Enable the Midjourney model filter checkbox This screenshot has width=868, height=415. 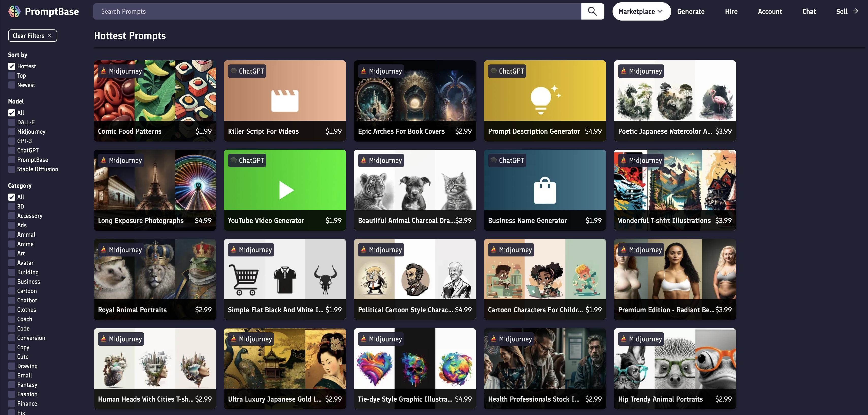point(12,132)
